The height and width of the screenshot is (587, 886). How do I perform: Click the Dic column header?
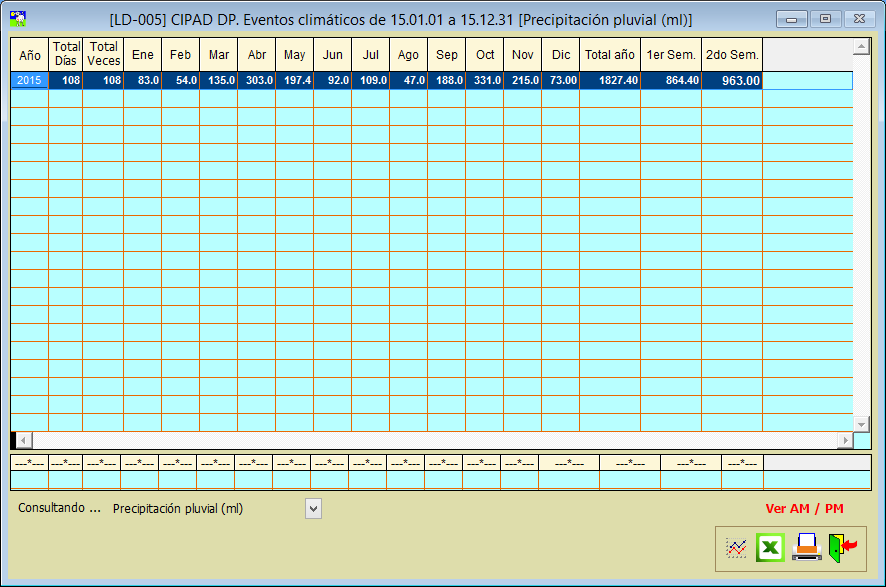(561, 55)
